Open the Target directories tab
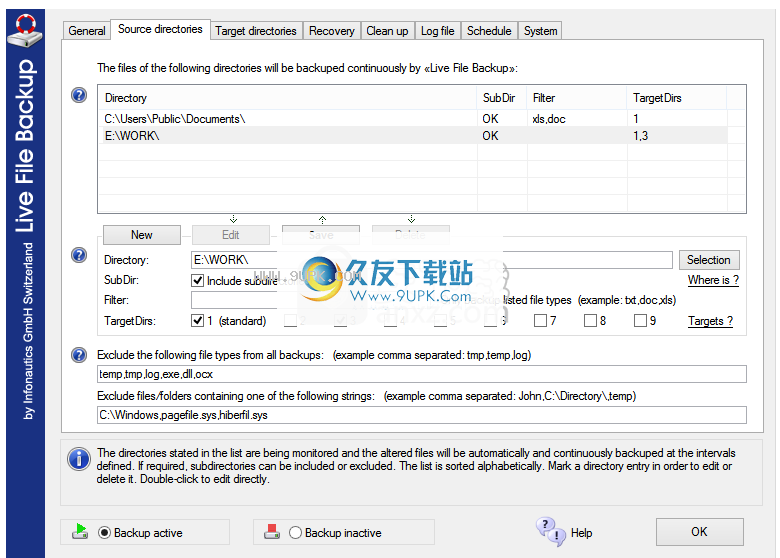The height and width of the screenshot is (558, 780). [256, 31]
